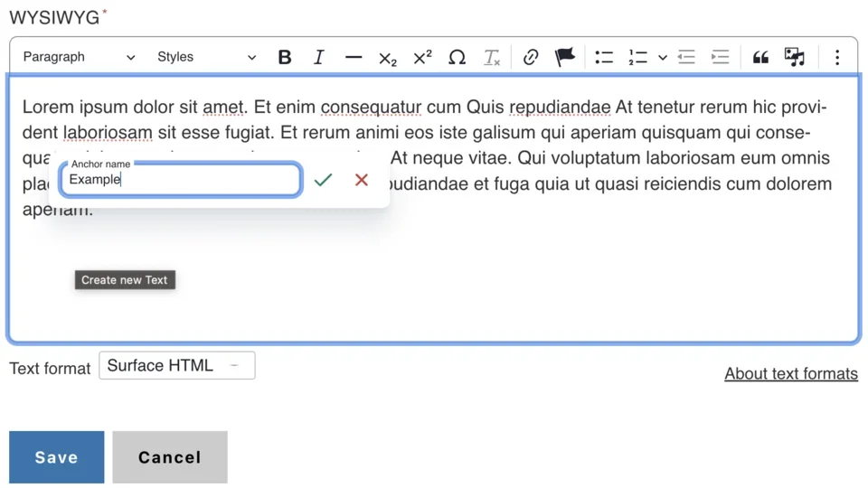Insert a horizontal line
The height and width of the screenshot is (488, 868).
354,57
